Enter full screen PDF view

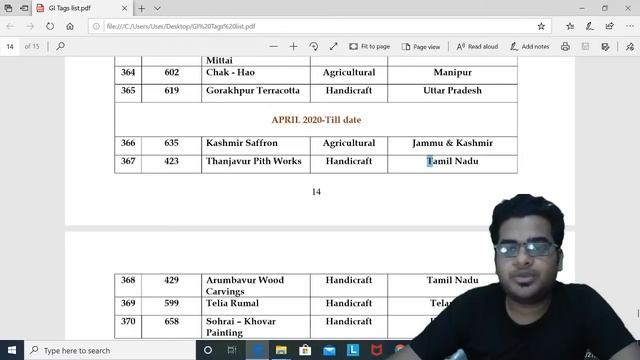tap(333, 47)
